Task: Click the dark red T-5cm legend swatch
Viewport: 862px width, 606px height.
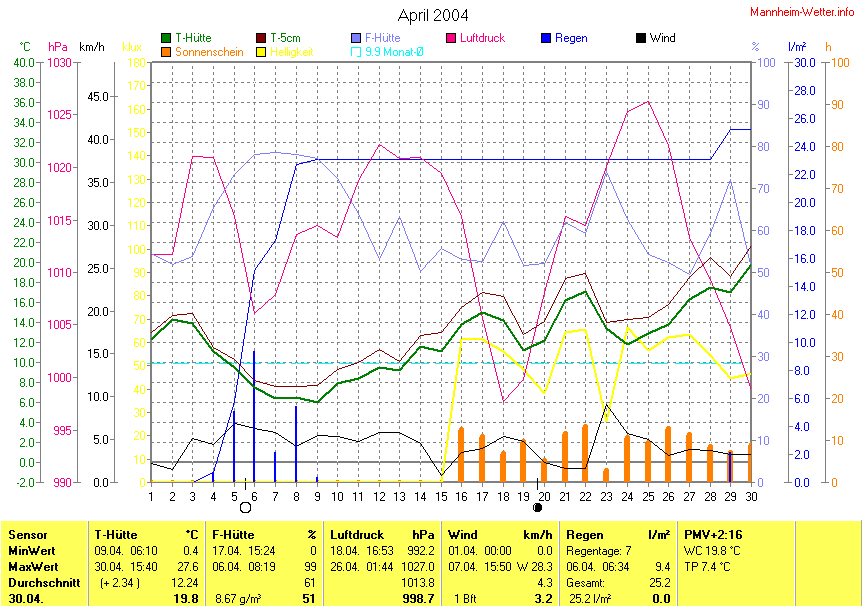Action: [x=261, y=39]
